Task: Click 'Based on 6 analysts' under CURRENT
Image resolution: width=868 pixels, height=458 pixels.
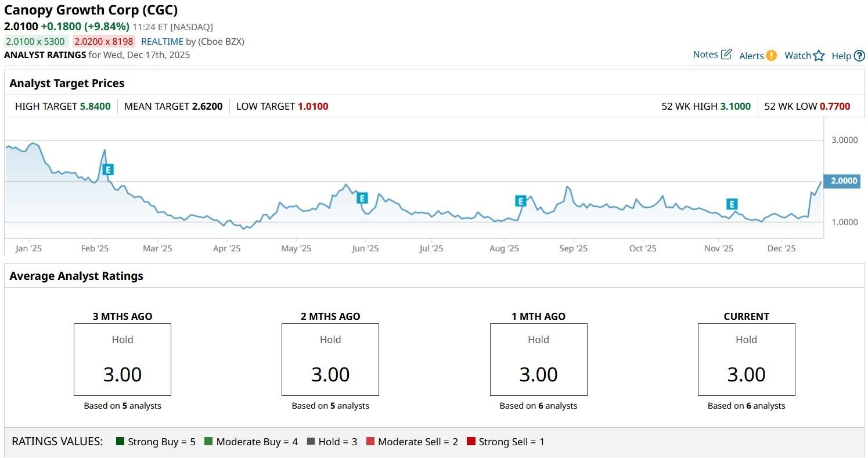Action: coord(747,406)
